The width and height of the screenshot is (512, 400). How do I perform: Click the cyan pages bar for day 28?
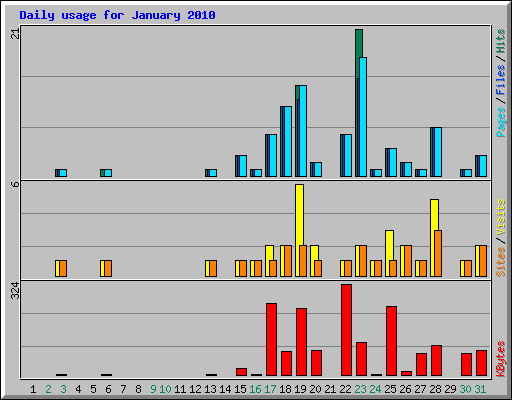tap(438, 152)
